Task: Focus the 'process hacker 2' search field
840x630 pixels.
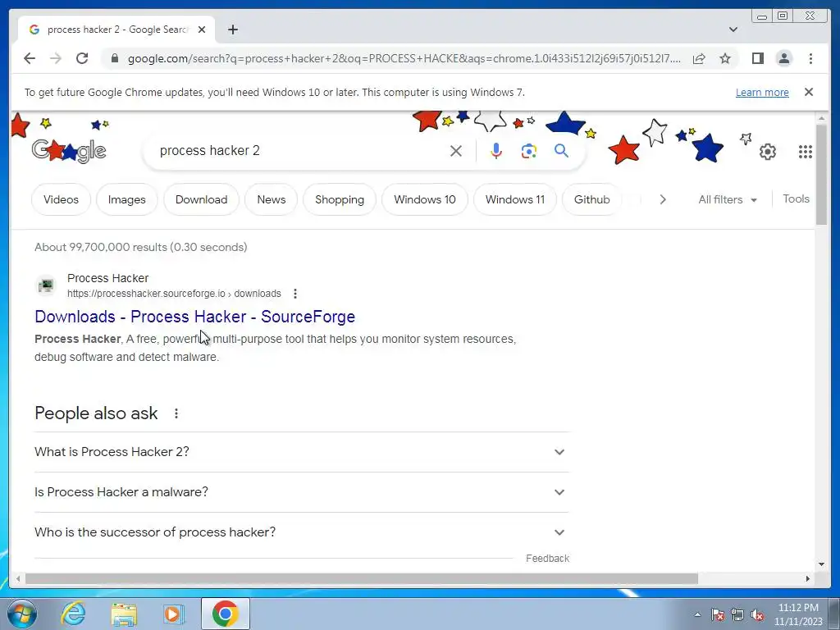Action: 300,151
